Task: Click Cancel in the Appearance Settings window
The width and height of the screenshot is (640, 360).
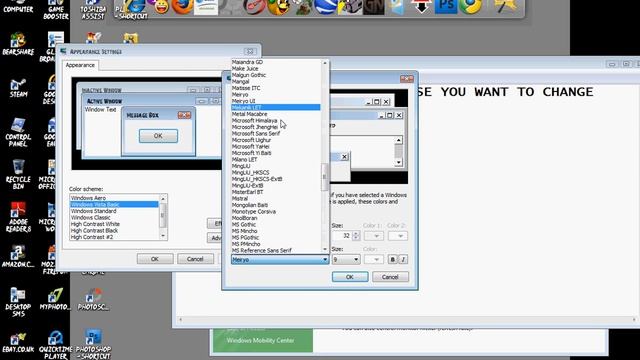Action: coord(195,259)
